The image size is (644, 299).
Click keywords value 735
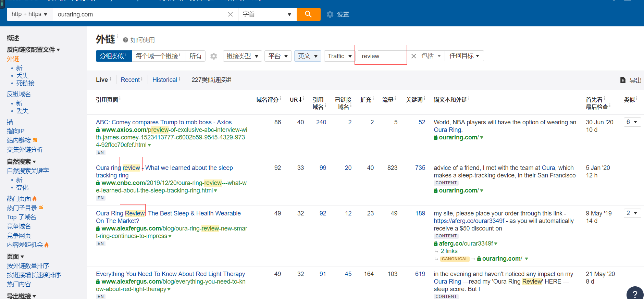coord(420,168)
